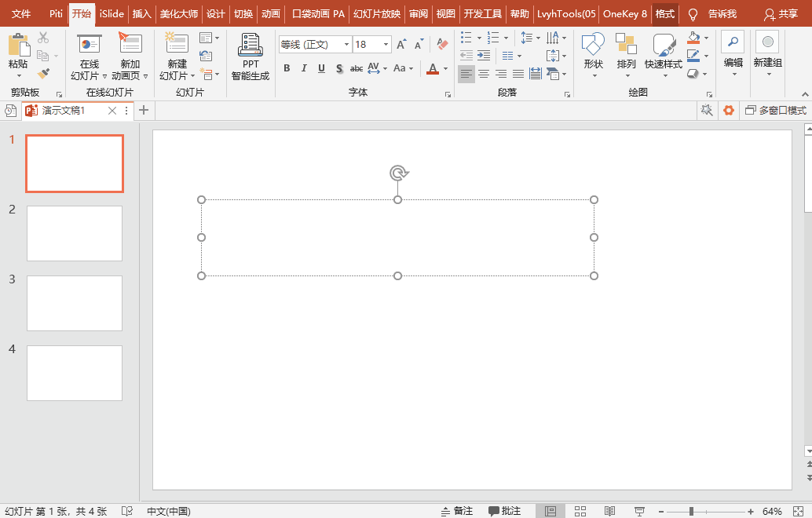Toggle italic formatting
812x518 pixels.
tap(304, 68)
